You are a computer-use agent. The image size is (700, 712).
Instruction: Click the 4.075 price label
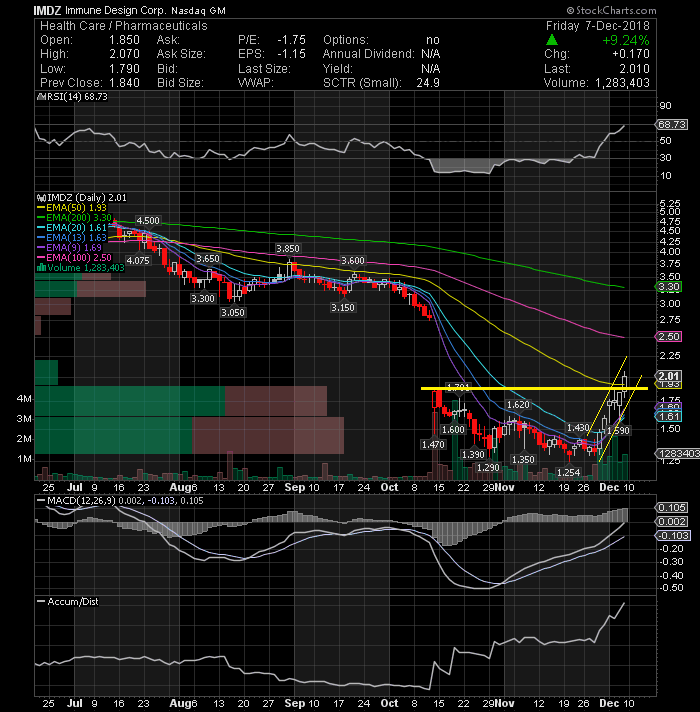pyautogui.click(x=138, y=261)
